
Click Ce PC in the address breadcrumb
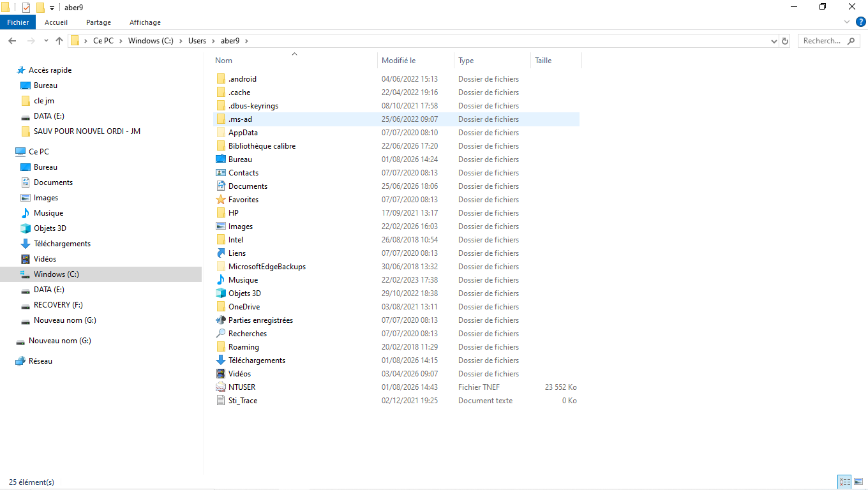click(103, 41)
